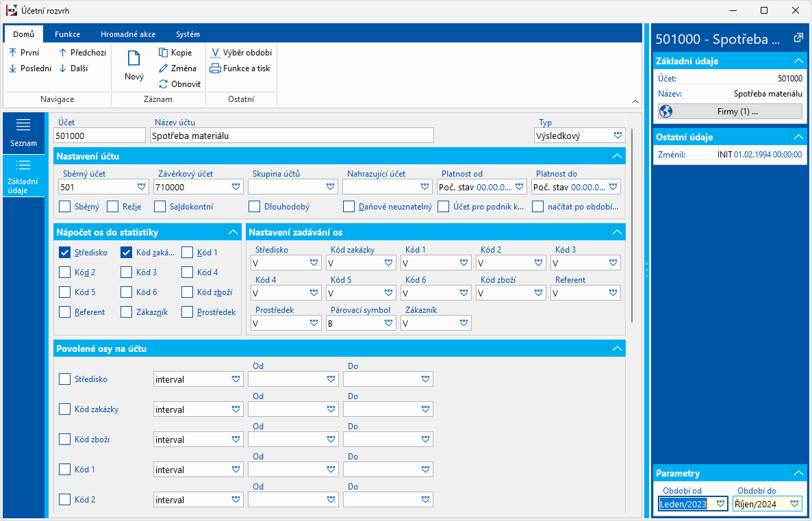This screenshot has width=812, height=521.
Task: Tick the Daňově neuznatelný checkbox
Action: (348, 206)
